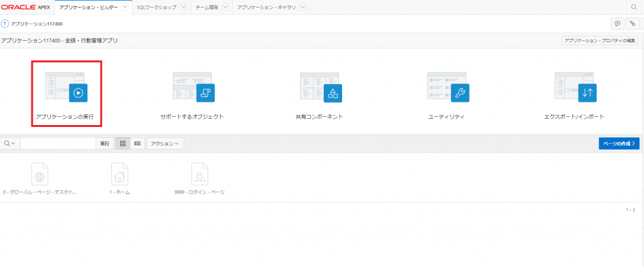
Task: Open page 0 グローバル・ページ icon
Action: pos(40,174)
